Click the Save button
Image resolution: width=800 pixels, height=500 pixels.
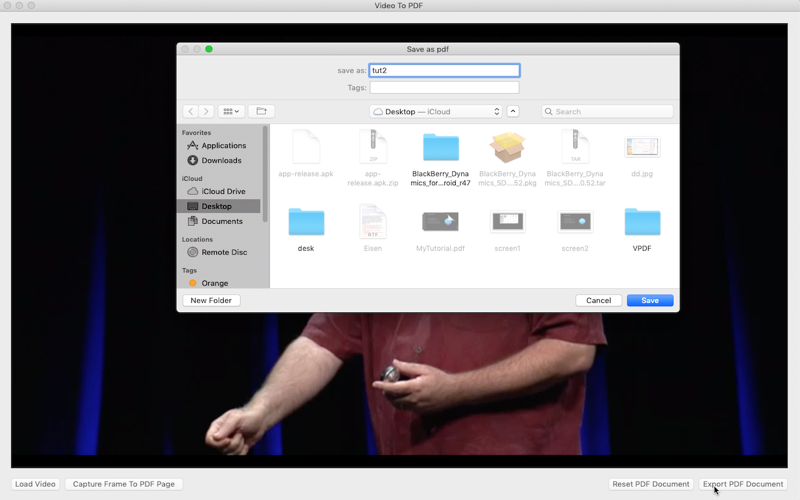(x=650, y=301)
